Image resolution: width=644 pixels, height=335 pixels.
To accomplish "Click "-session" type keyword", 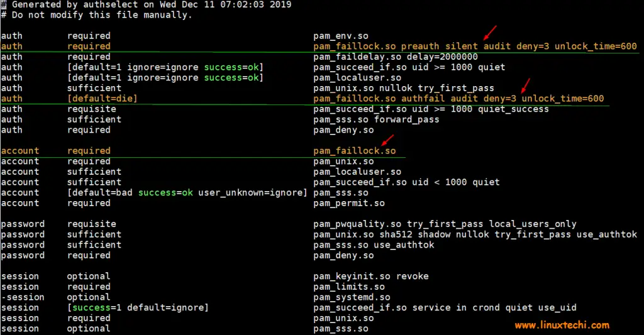I will tap(23, 298).
